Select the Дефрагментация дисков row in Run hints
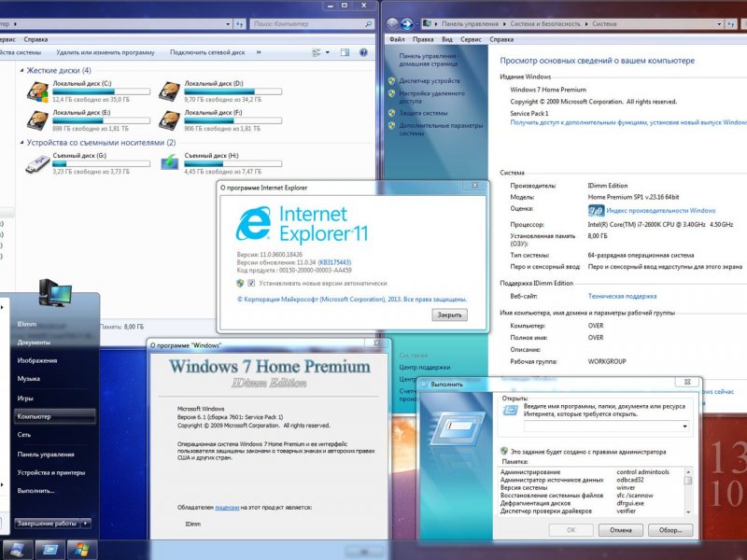This screenshot has height=560, width=747. tap(591, 503)
